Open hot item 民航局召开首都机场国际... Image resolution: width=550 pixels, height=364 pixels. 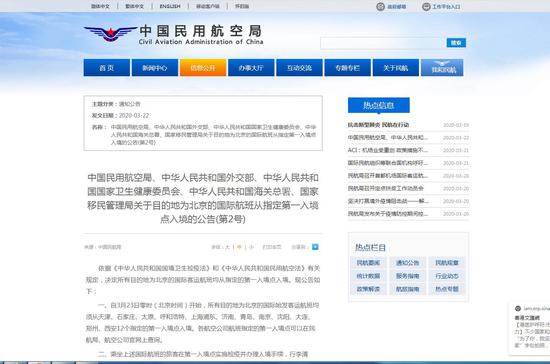[x=388, y=176]
